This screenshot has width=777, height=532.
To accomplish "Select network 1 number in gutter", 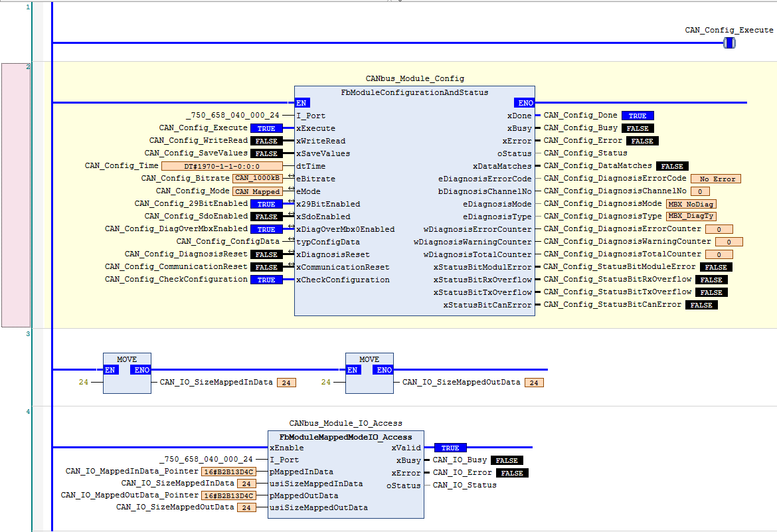I will 28,7.
